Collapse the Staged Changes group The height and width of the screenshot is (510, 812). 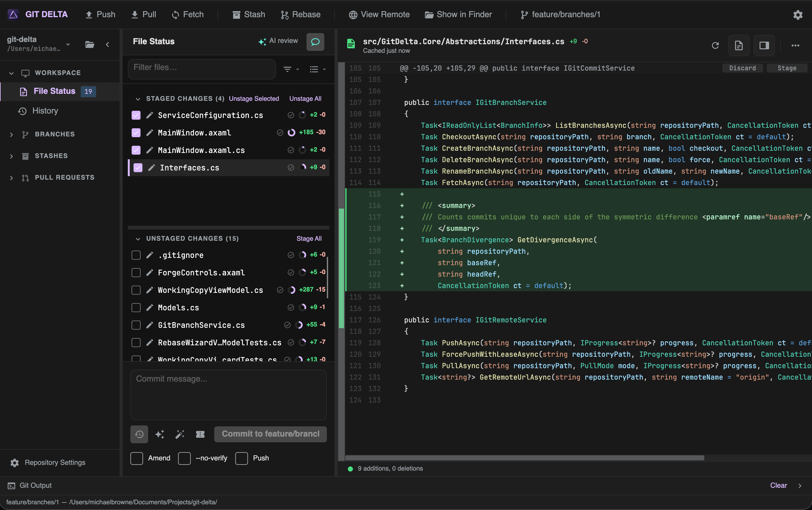pyautogui.click(x=138, y=99)
